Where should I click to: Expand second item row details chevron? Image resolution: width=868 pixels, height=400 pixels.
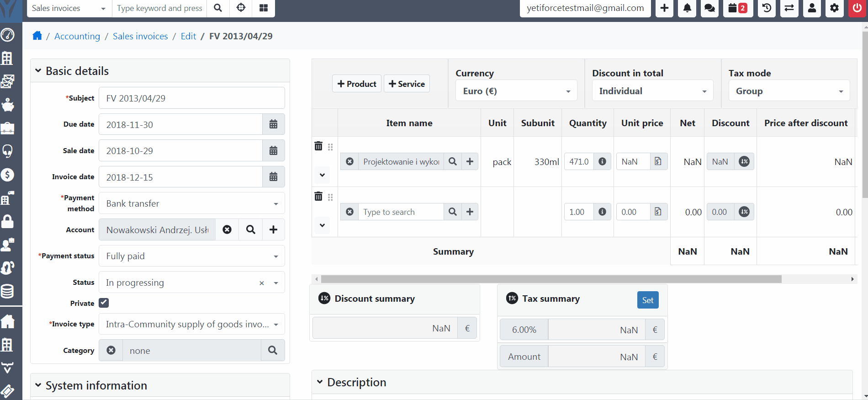pyautogui.click(x=322, y=225)
